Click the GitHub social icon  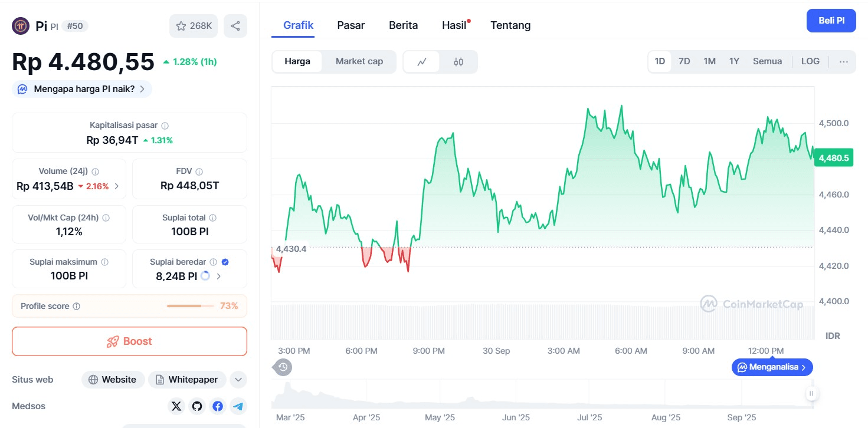pyautogui.click(x=196, y=406)
